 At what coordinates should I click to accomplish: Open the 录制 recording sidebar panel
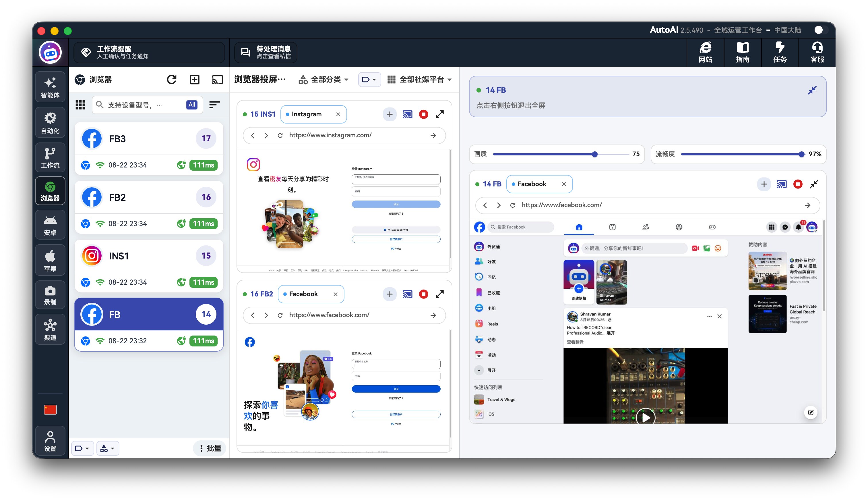pyautogui.click(x=50, y=295)
